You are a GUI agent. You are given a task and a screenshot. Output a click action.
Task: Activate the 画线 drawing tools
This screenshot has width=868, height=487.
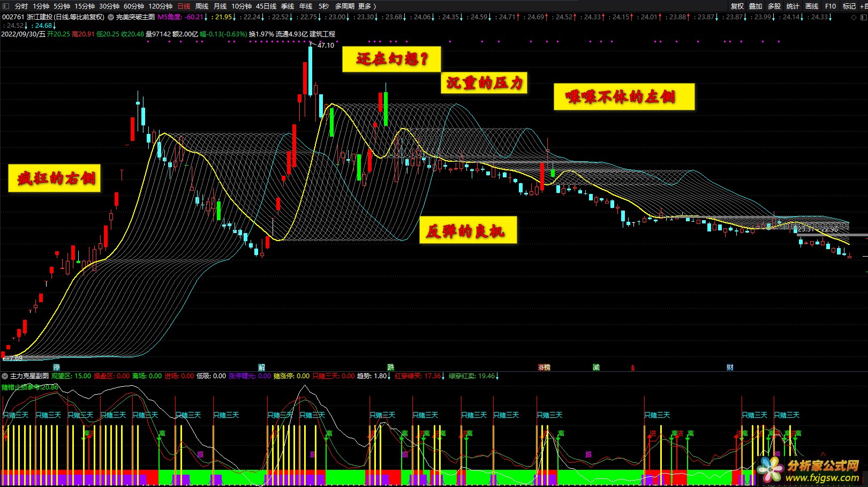tap(812, 6)
